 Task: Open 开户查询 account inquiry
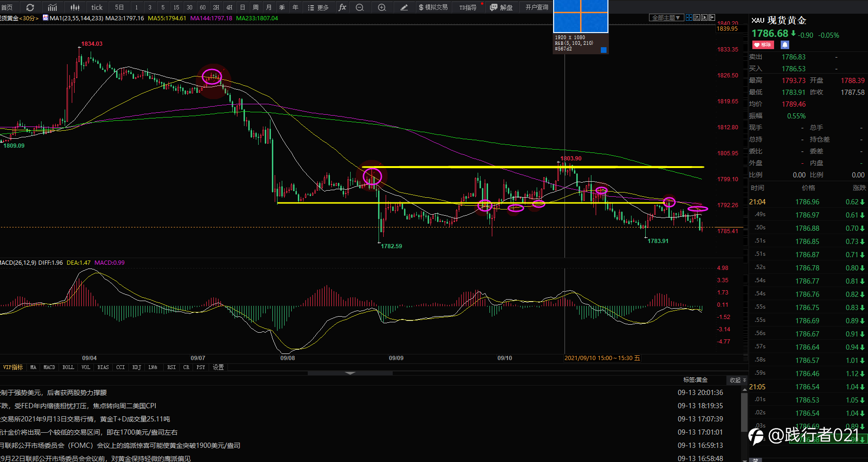(537, 8)
